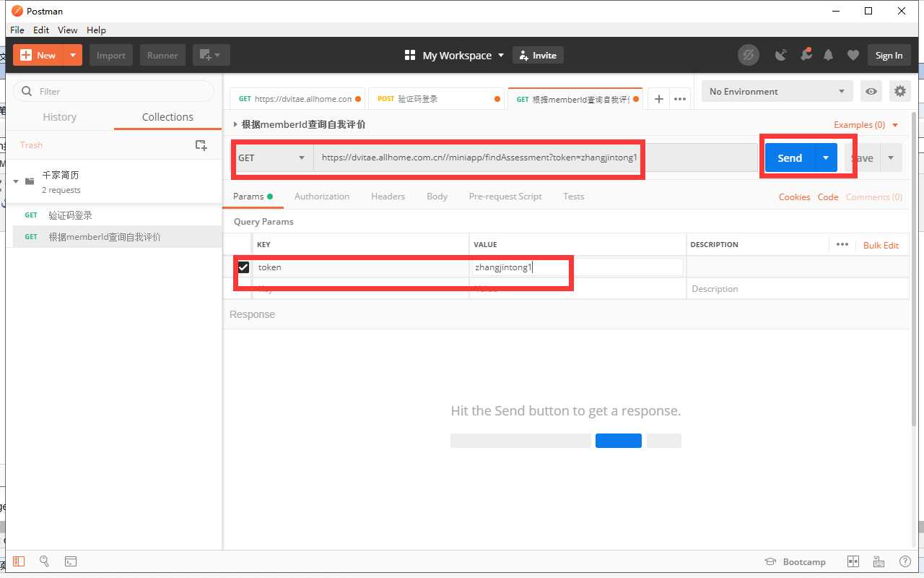The height and width of the screenshot is (578, 924).
Task: Select the Body tab
Action: tap(437, 197)
